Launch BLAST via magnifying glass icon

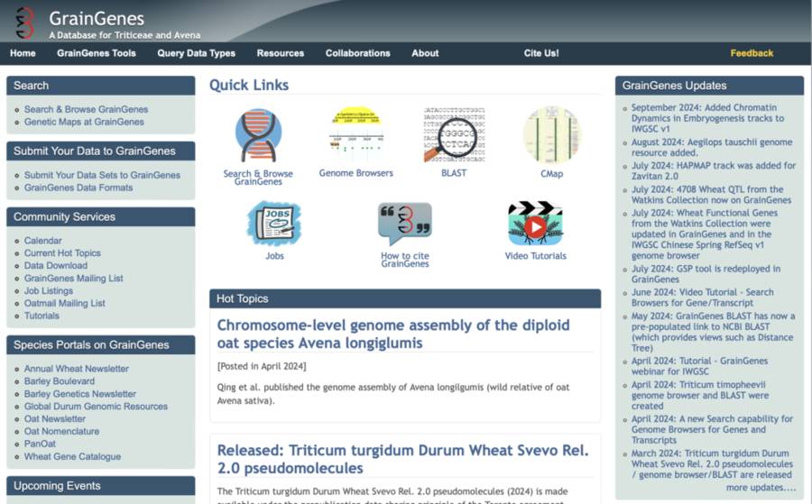click(454, 134)
